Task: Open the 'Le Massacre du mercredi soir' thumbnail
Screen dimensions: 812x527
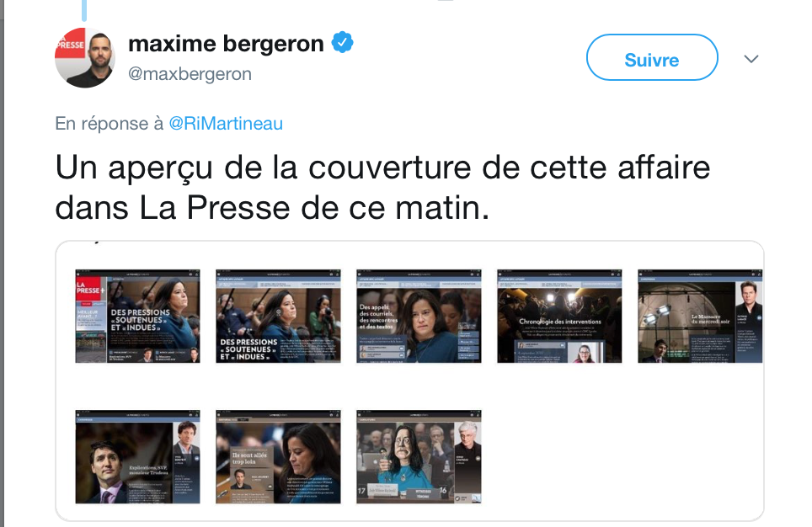Action: tap(700, 316)
